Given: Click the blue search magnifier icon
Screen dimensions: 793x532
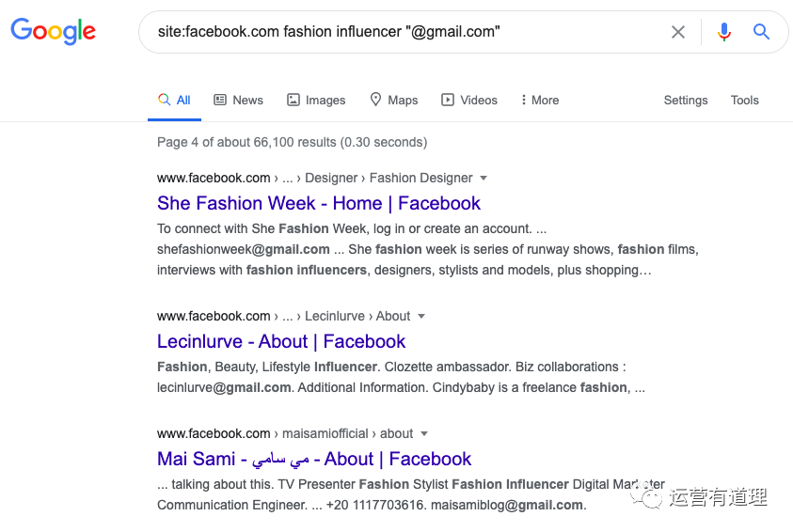Looking at the screenshot, I should (762, 32).
